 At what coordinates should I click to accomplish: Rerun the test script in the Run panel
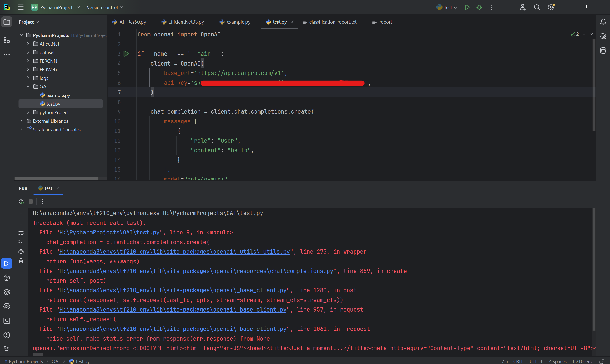coord(21,202)
